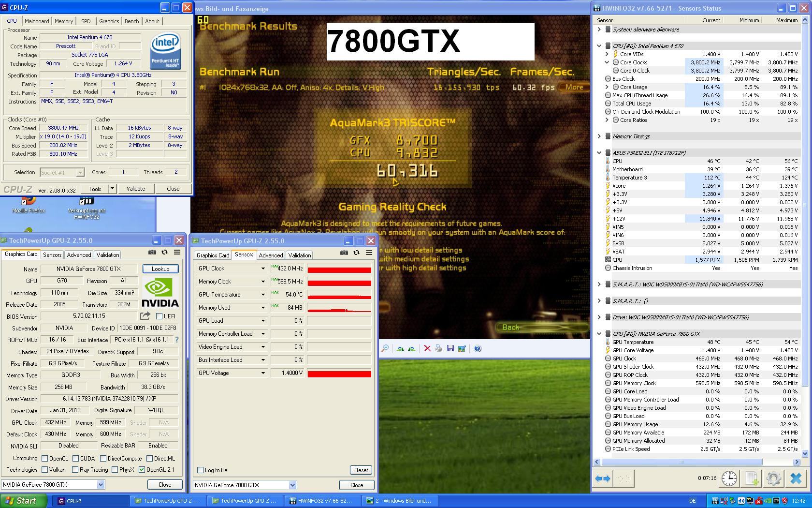
Task: Toggle the CUDA checkbox in GPU-Z
Action: click(75, 458)
